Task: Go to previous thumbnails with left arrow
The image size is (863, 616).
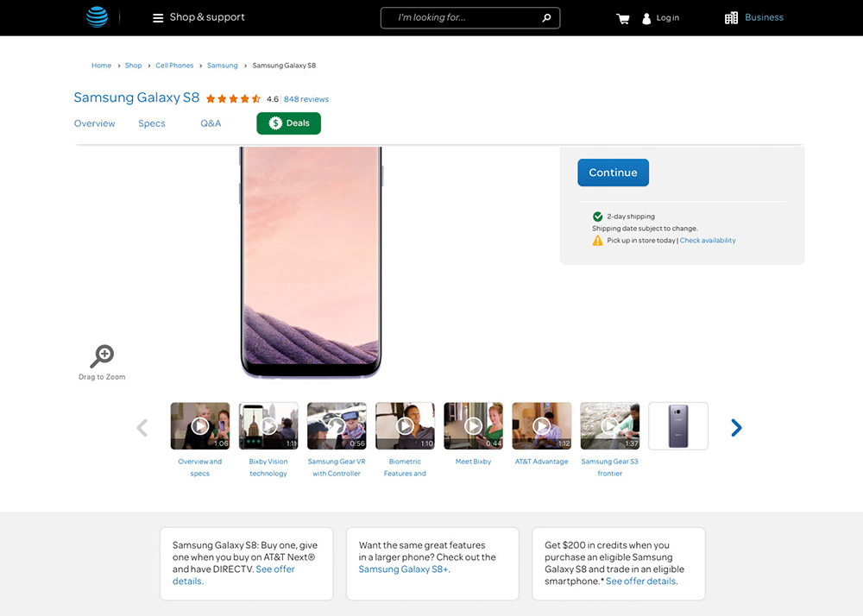Action: [x=142, y=427]
